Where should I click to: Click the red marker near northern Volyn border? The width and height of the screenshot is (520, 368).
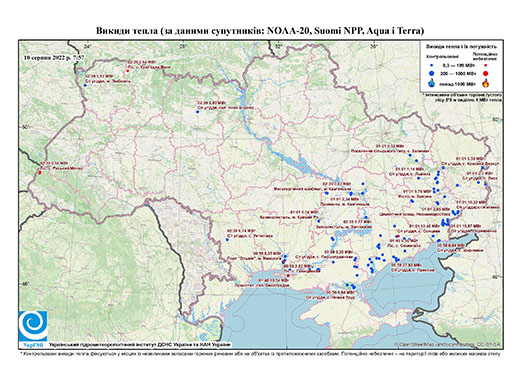(x=127, y=71)
